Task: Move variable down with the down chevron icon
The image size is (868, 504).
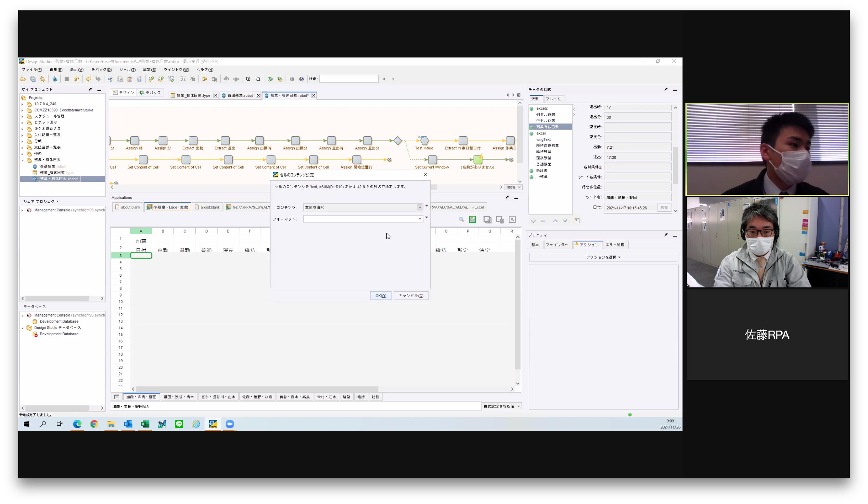Action: point(565,221)
